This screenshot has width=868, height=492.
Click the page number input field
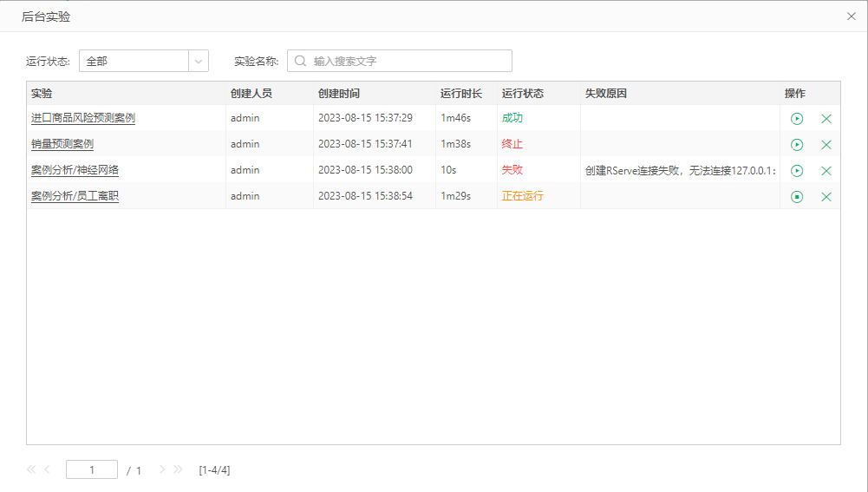(x=92, y=469)
